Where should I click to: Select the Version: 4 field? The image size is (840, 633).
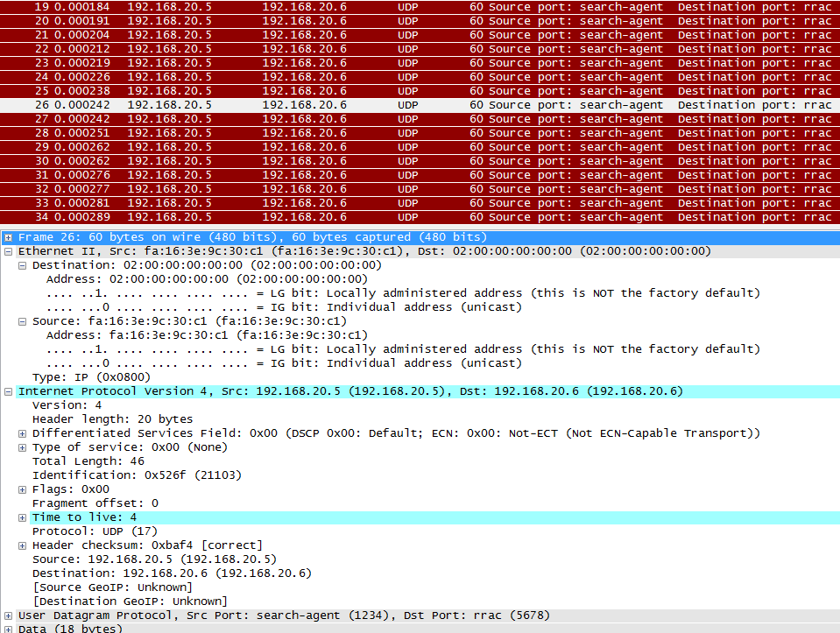67,405
